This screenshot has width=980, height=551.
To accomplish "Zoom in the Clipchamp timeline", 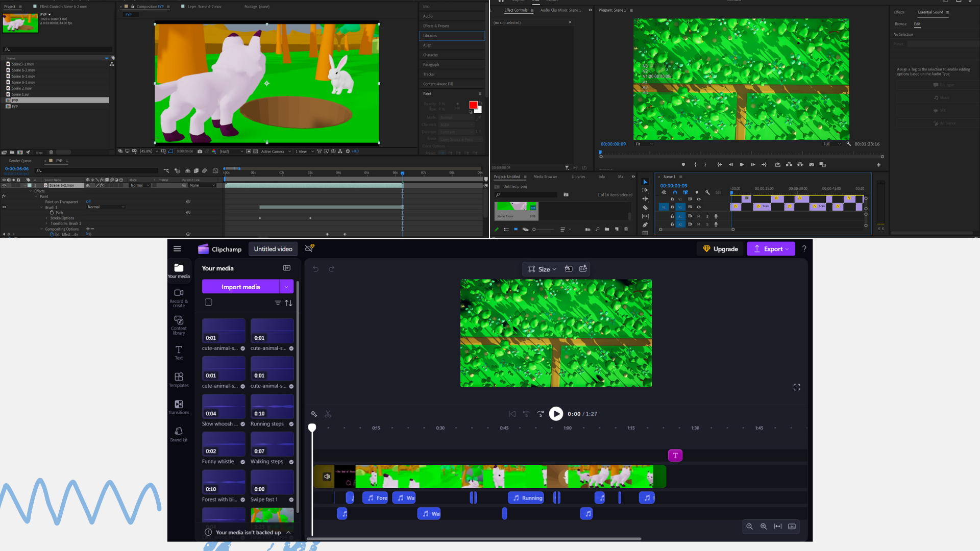I will click(764, 527).
